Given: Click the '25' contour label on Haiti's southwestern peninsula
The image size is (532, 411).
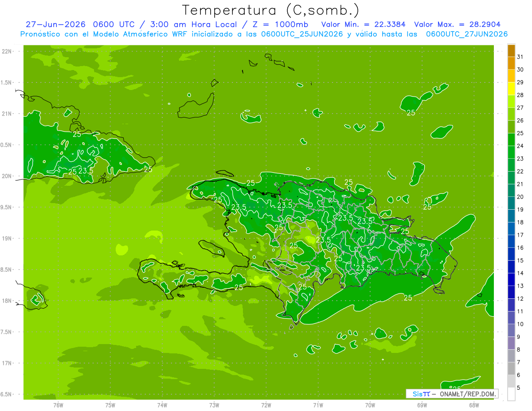Looking at the screenshot, I should (x=239, y=287).
